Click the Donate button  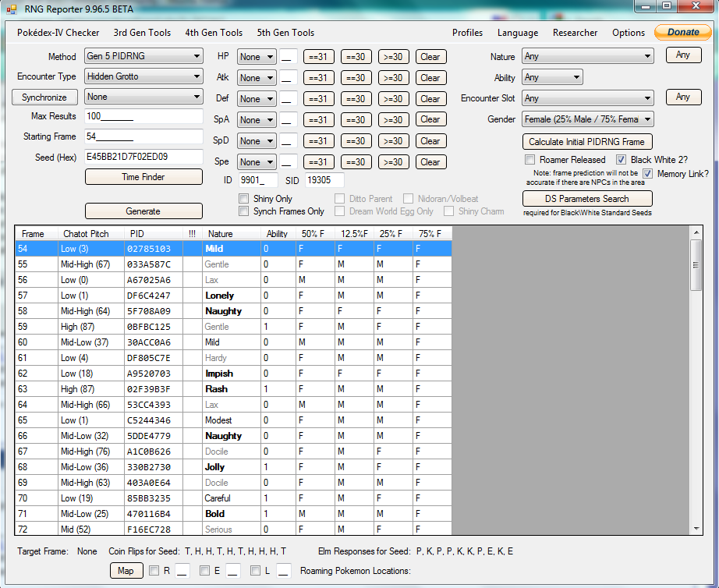[683, 32]
